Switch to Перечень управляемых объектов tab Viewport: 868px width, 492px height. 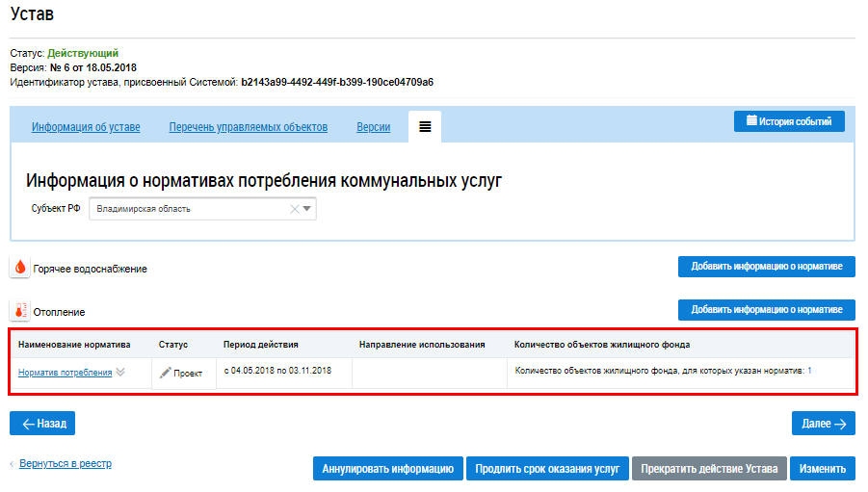pyautogui.click(x=248, y=127)
